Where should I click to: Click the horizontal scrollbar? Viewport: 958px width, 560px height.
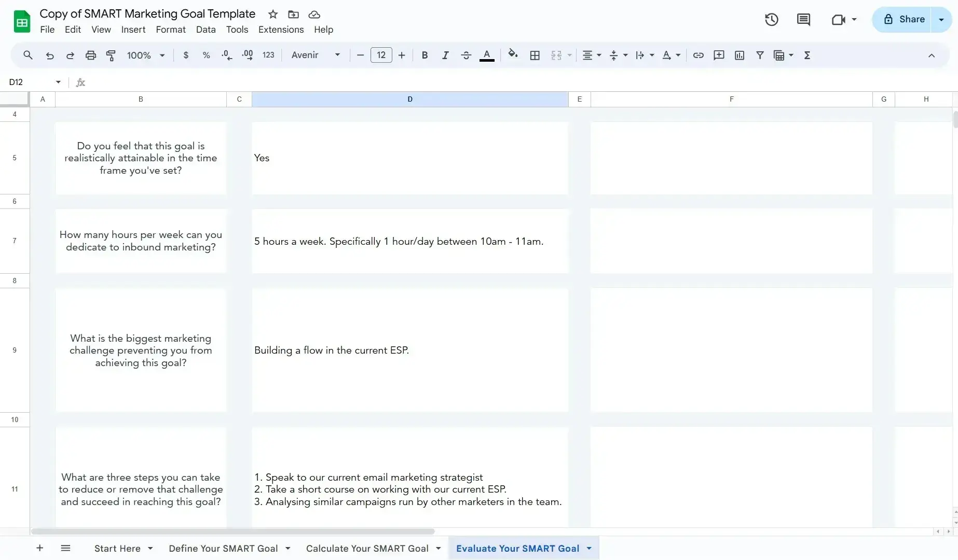[x=232, y=531]
